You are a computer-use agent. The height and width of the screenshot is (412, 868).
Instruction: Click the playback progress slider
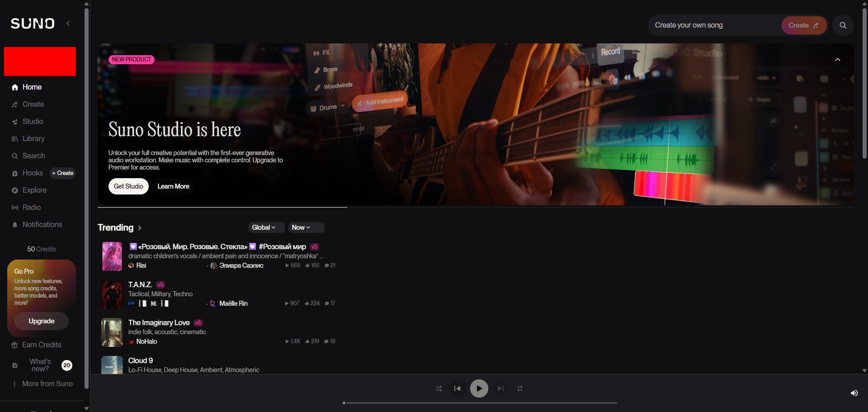click(x=480, y=403)
